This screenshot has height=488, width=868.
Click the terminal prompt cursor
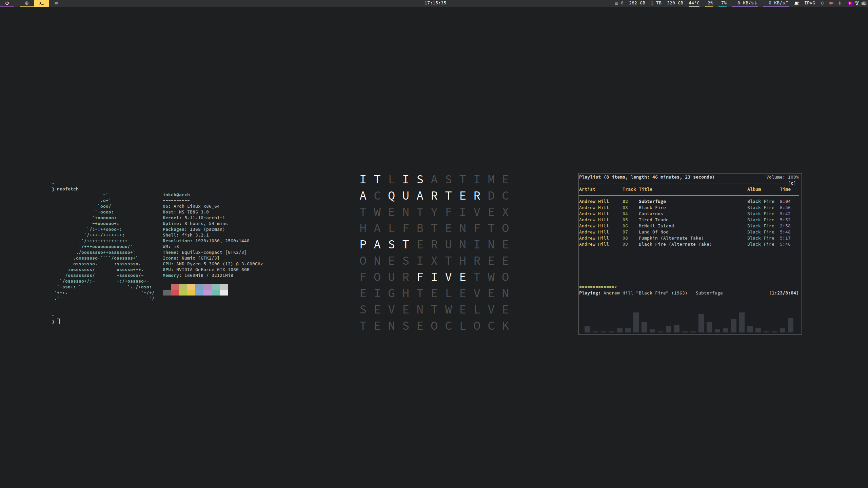pos(58,321)
